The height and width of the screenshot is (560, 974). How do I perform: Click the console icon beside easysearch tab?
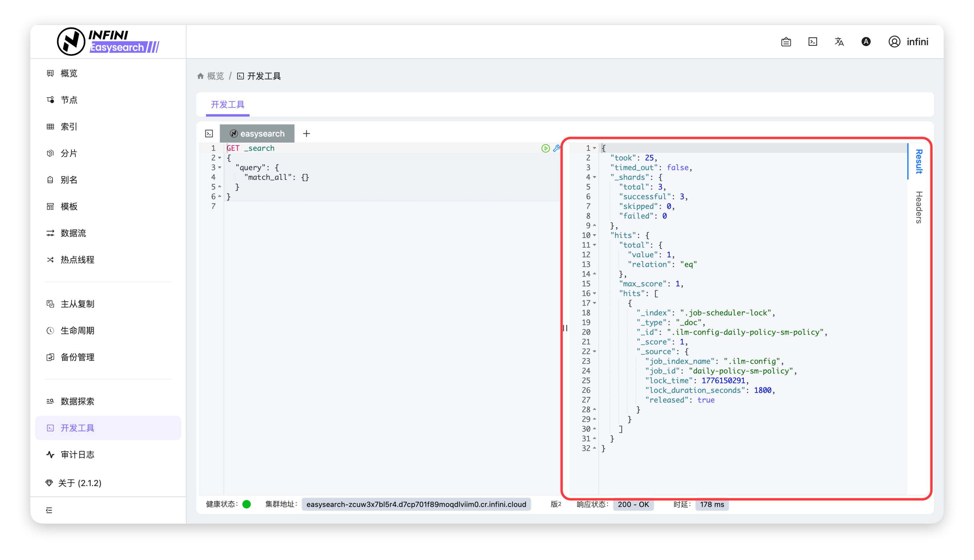[x=209, y=133]
